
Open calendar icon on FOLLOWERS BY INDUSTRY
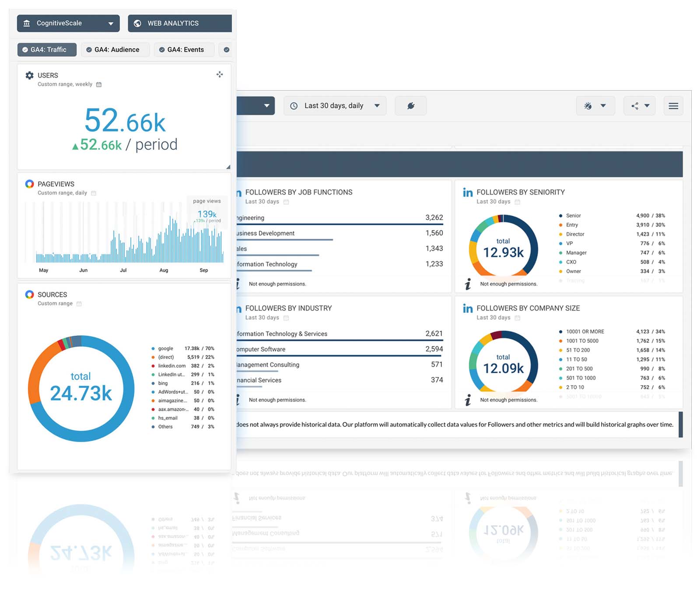click(x=286, y=318)
